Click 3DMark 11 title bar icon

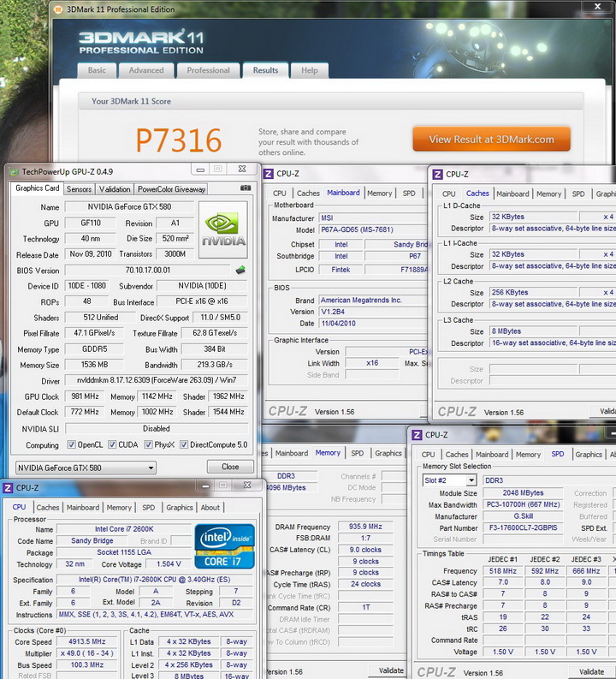tap(57, 9)
